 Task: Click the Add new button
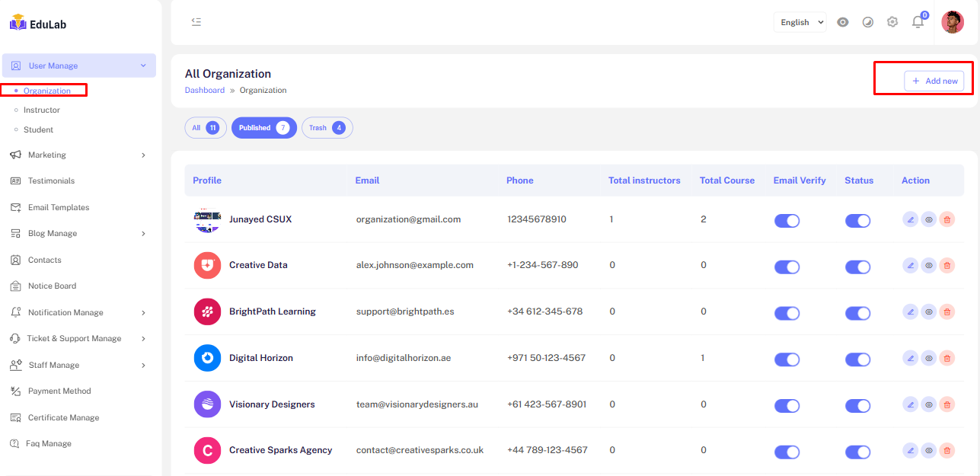pos(934,81)
